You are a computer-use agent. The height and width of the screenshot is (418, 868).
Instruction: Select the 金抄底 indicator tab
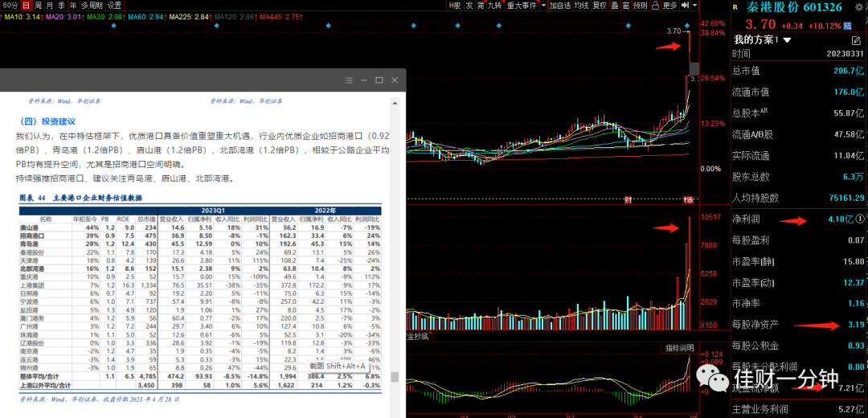419,336
